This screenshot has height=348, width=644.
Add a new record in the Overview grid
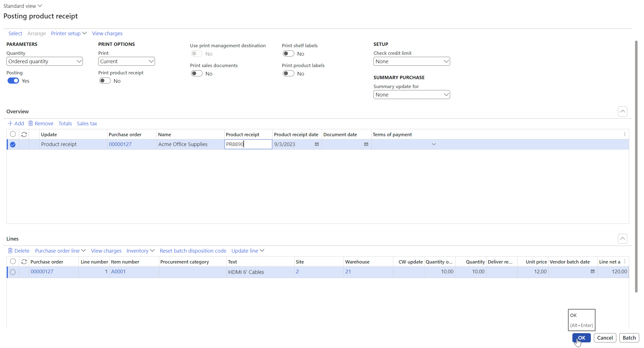pos(16,123)
